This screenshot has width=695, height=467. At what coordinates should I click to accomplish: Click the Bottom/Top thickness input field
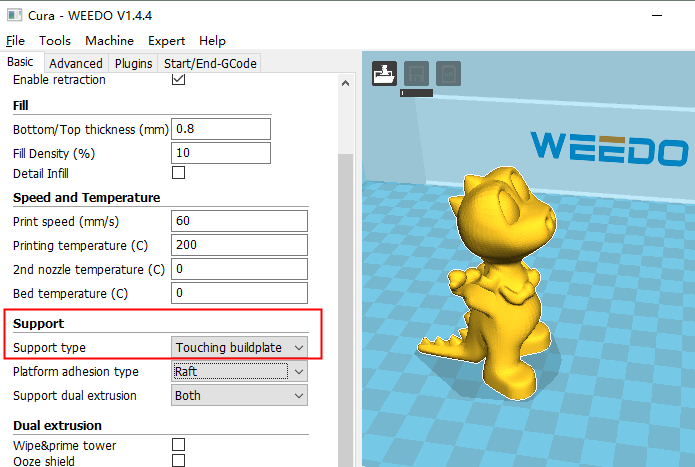click(221, 129)
